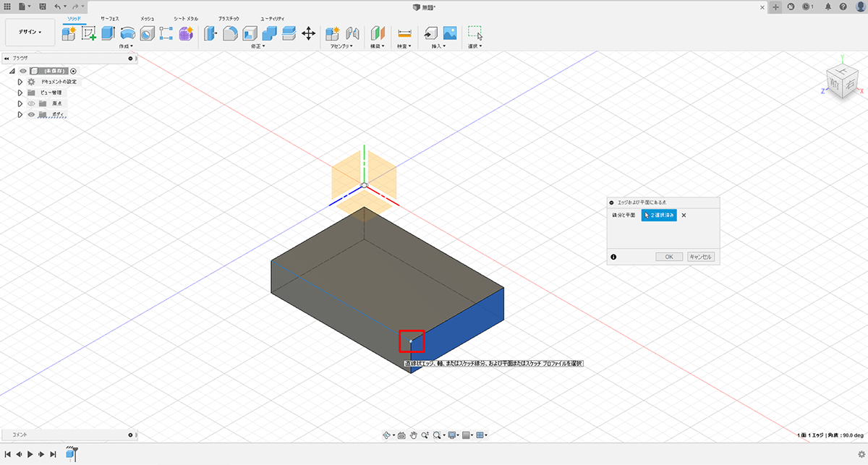Select the Revolve tool
The width and height of the screenshot is (868, 465).
point(128,33)
